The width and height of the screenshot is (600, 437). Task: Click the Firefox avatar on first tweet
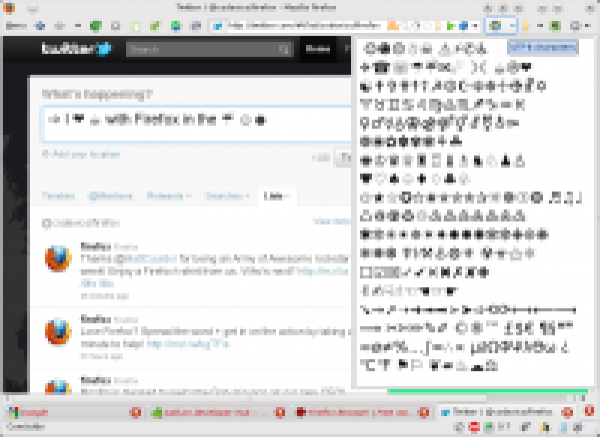click(58, 258)
